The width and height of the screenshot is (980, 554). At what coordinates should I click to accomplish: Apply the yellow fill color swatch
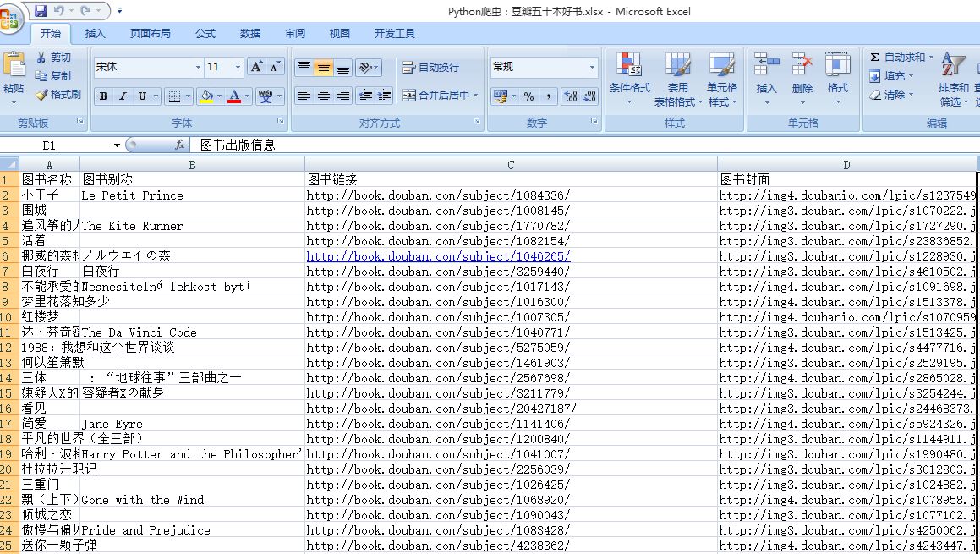(206, 96)
